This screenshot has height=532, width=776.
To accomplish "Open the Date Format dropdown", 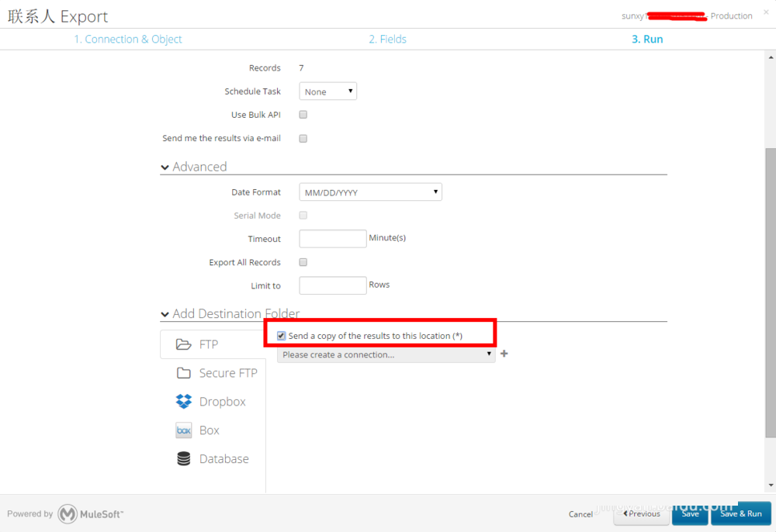I will [370, 192].
